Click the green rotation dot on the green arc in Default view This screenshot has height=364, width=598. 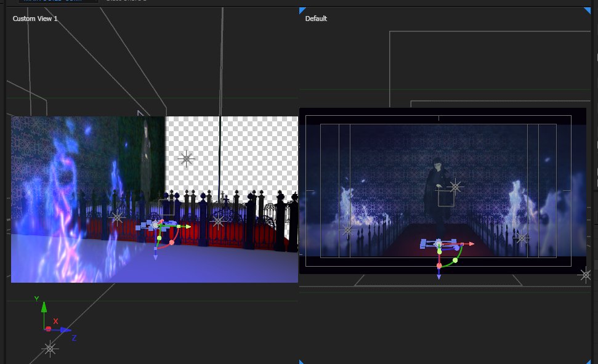click(455, 260)
